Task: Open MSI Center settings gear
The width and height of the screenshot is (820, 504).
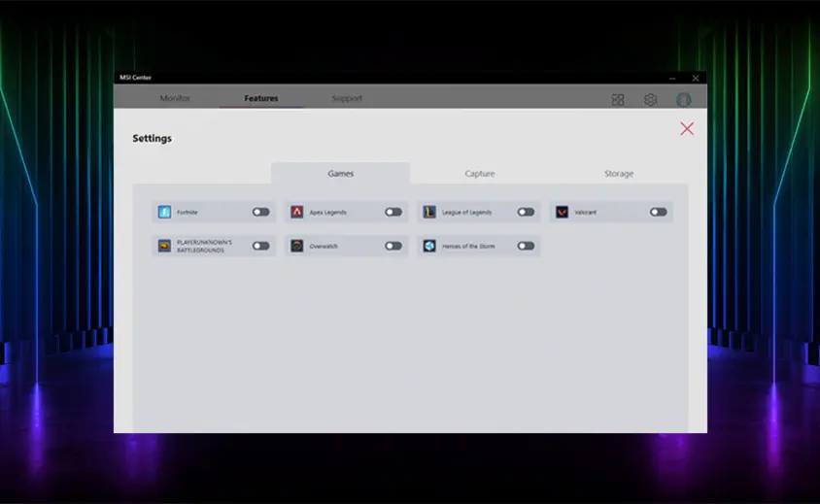Action: point(651,99)
